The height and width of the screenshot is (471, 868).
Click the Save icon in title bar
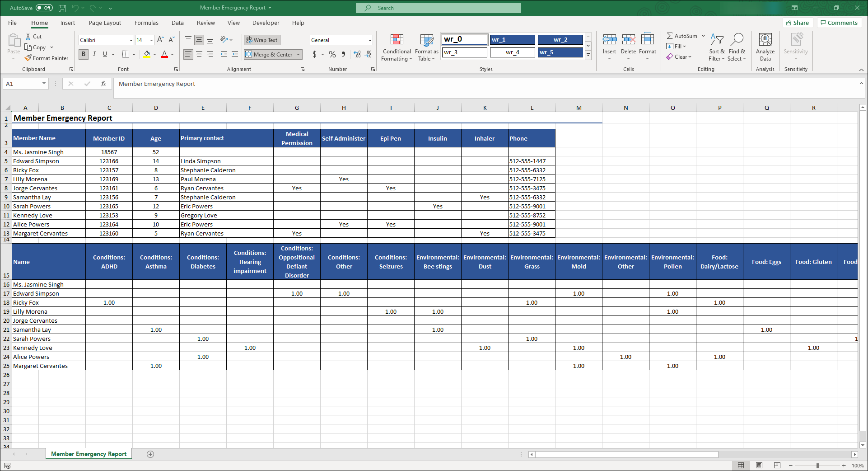click(62, 8)
